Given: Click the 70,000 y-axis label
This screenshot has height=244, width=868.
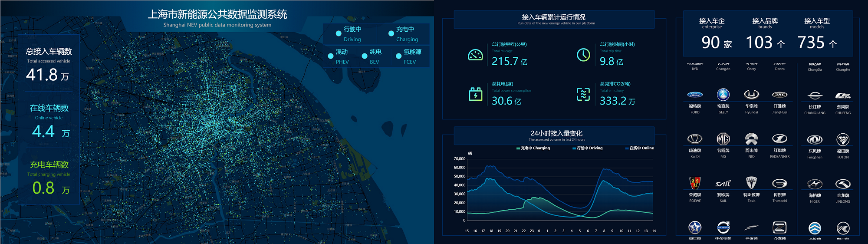Looking at the screenshot, I should (x=460, y=159).
